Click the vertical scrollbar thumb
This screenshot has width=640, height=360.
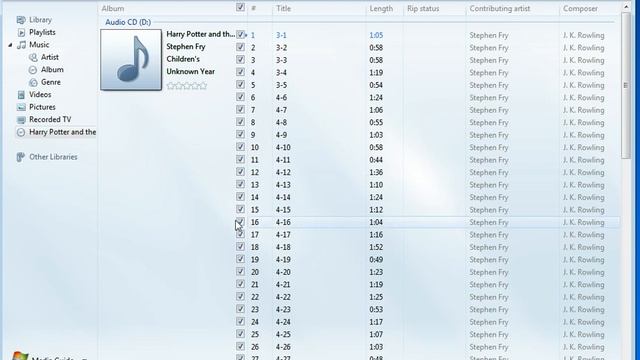[x=626, y=85]
